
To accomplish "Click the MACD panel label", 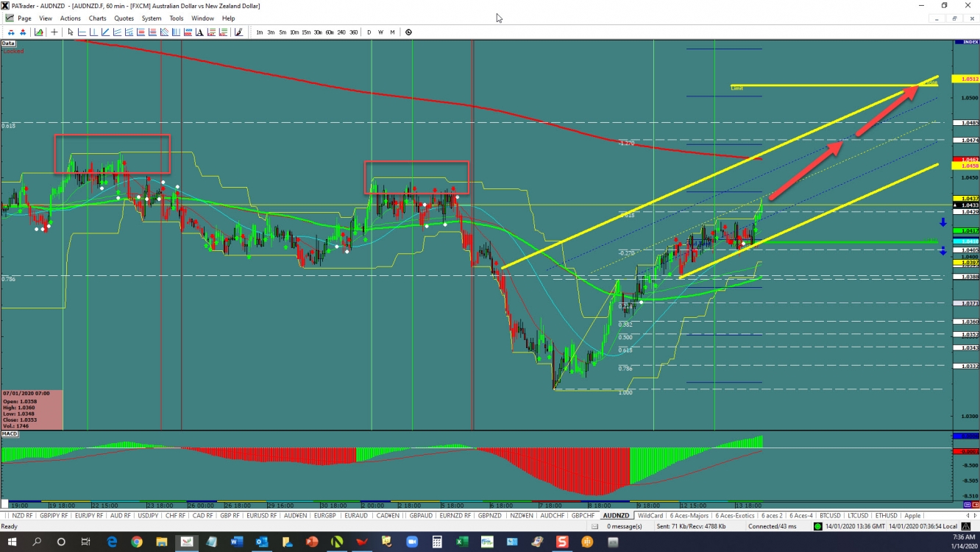I will pos(10,434).
